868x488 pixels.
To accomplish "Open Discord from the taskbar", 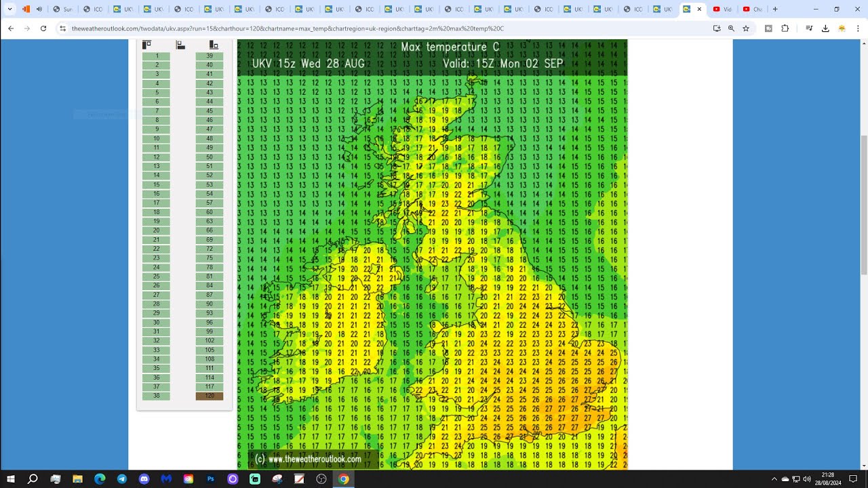I will click(144, 479).
